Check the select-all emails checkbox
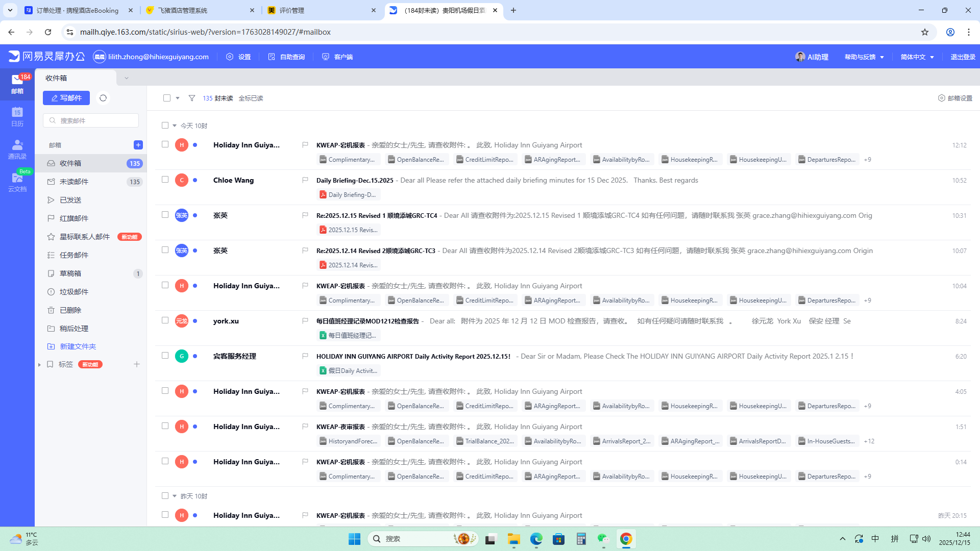The height and width of the screenshot is (551, 980). [167, 98]
